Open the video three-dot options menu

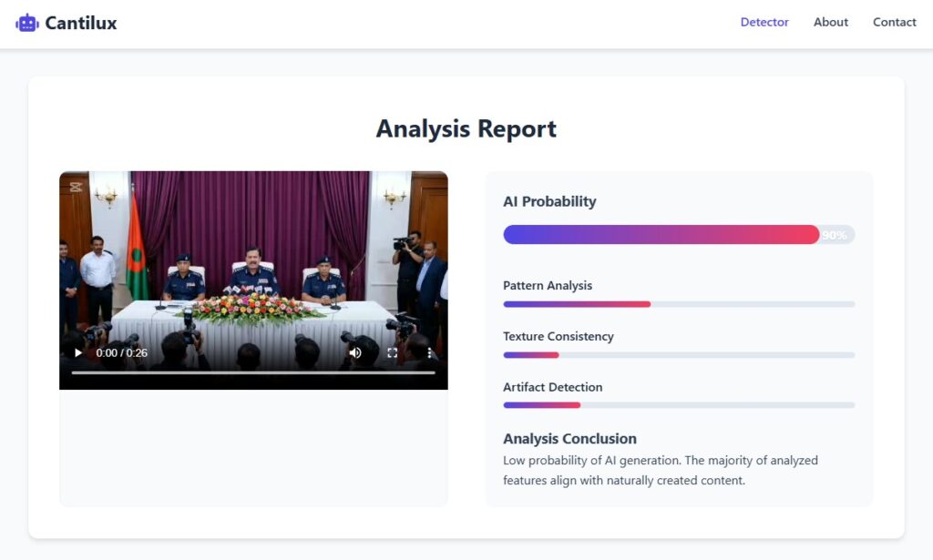tap(429, 352)
